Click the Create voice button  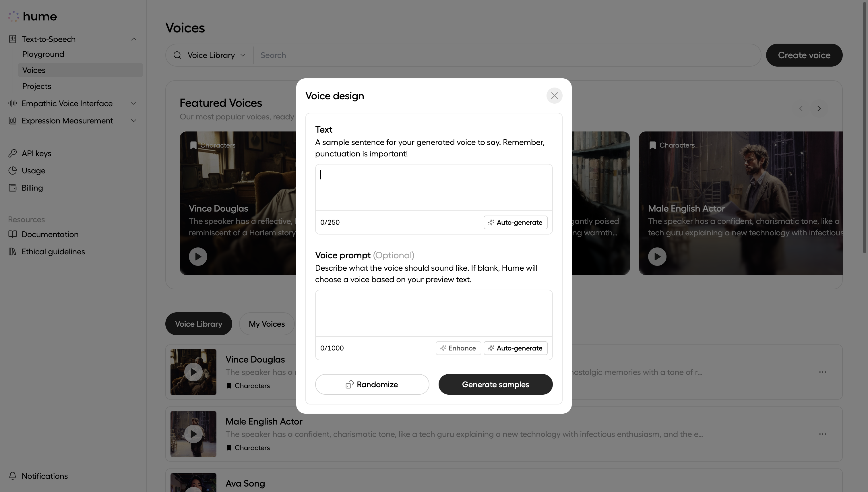click(804, 55)
